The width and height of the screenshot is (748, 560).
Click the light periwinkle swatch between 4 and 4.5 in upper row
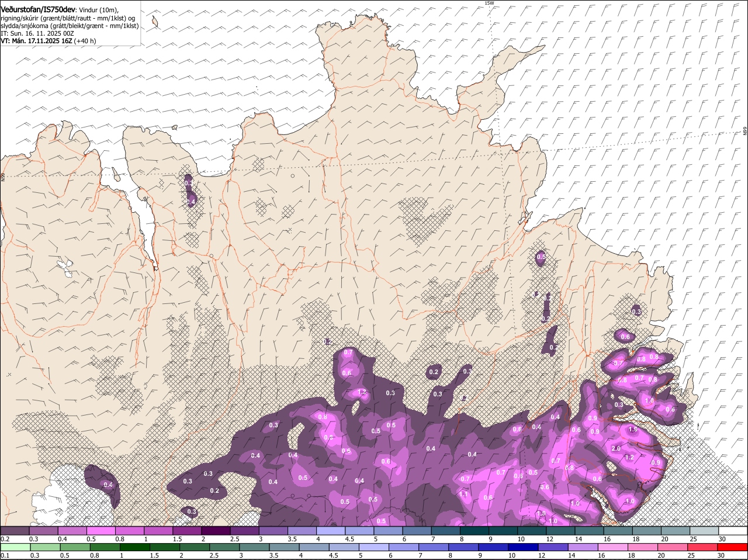(x=331, y=530)
